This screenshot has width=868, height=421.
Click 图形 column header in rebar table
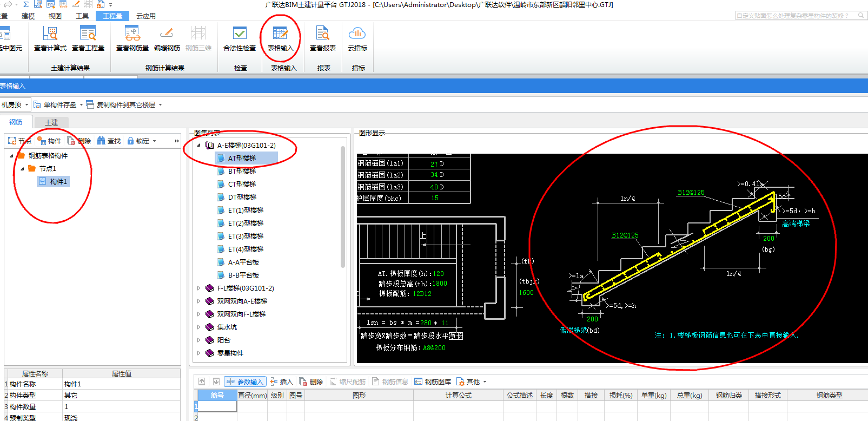point(359,396)
